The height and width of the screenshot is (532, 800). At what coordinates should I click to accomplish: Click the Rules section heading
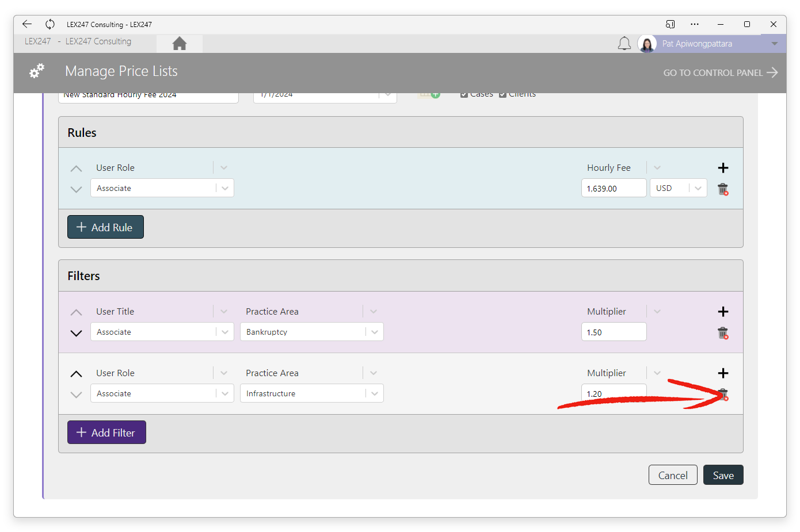(82, 133)
